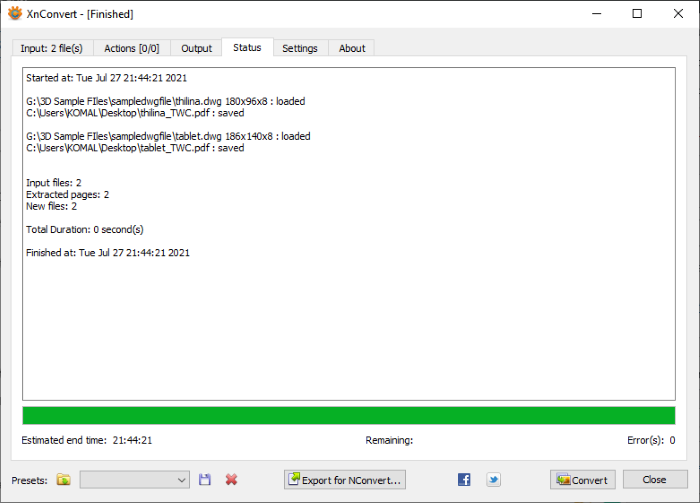Close XnConvert via title bar X
700x503 pixels.
[678, 14]
